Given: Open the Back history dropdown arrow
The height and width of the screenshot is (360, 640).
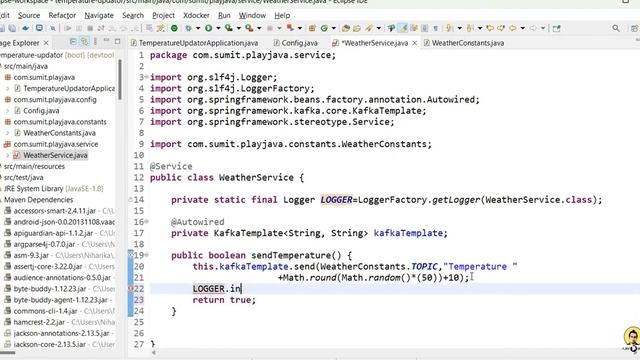Looking at the screenshot, I should (x=522, y=28).
